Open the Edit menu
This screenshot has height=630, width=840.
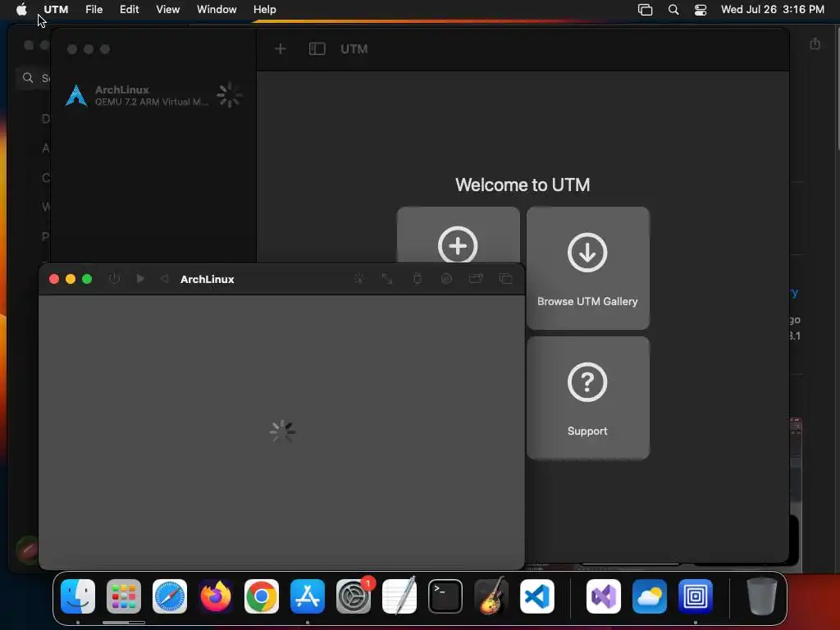click(x=129, y=10)
